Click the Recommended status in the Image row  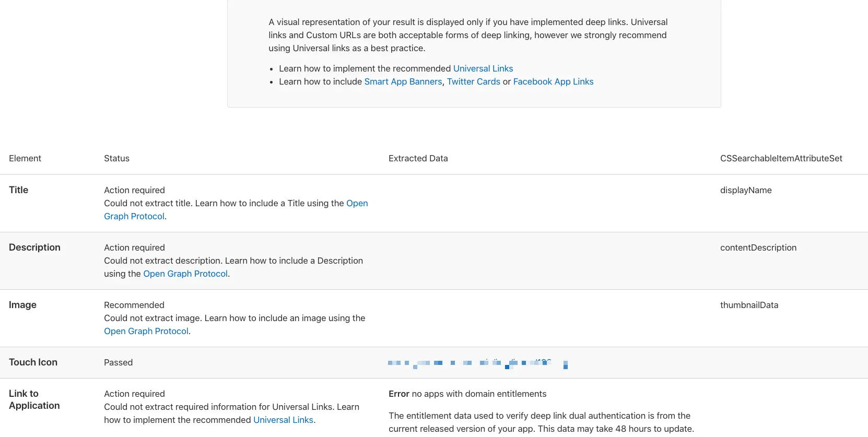[134, 305]
